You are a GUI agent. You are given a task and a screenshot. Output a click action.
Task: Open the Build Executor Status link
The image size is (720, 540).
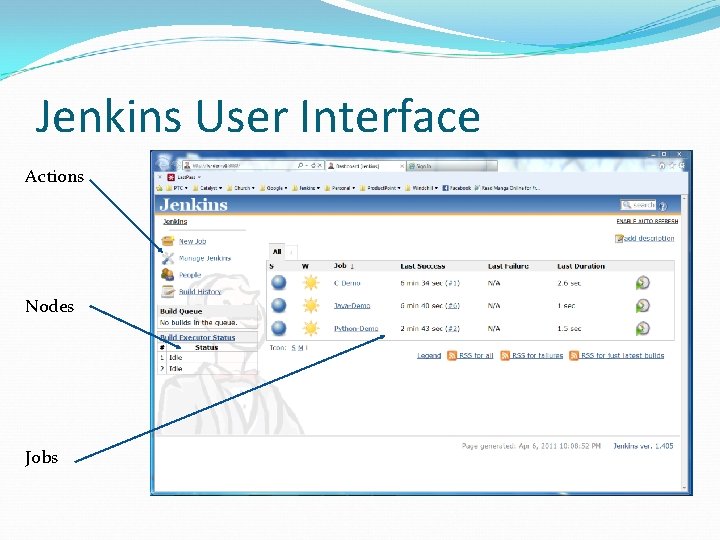[x=197, y=338]
